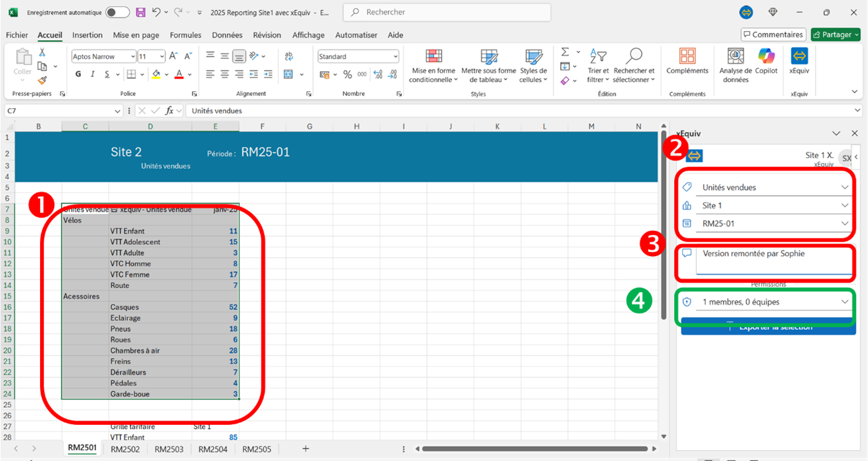Toggle Bold (G) formatting

click(78, 74)
